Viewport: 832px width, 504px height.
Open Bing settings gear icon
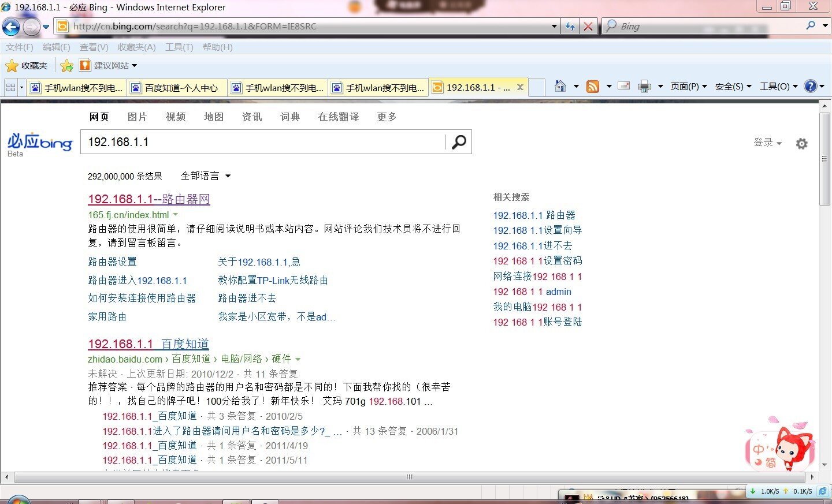[801, 144]
